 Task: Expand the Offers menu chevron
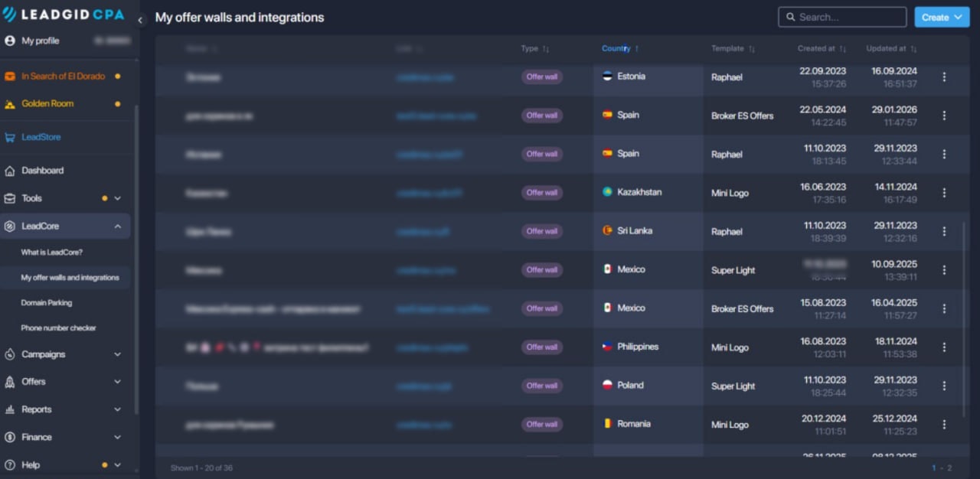coord(118,382)
